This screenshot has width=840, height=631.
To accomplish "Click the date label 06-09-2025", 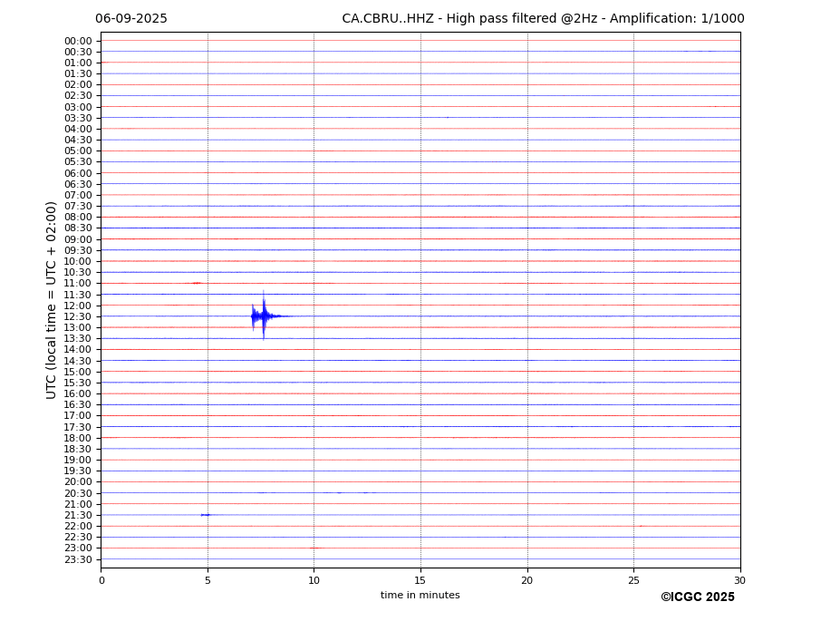I will tap(131, 19).
